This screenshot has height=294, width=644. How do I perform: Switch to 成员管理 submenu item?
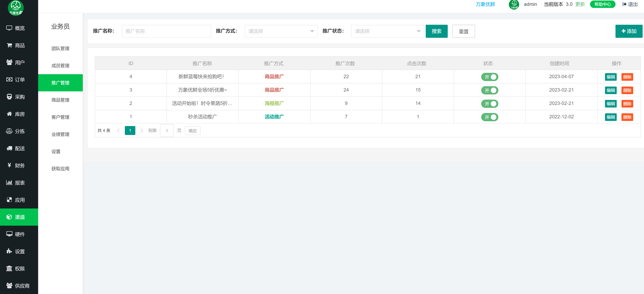(60, 65)
